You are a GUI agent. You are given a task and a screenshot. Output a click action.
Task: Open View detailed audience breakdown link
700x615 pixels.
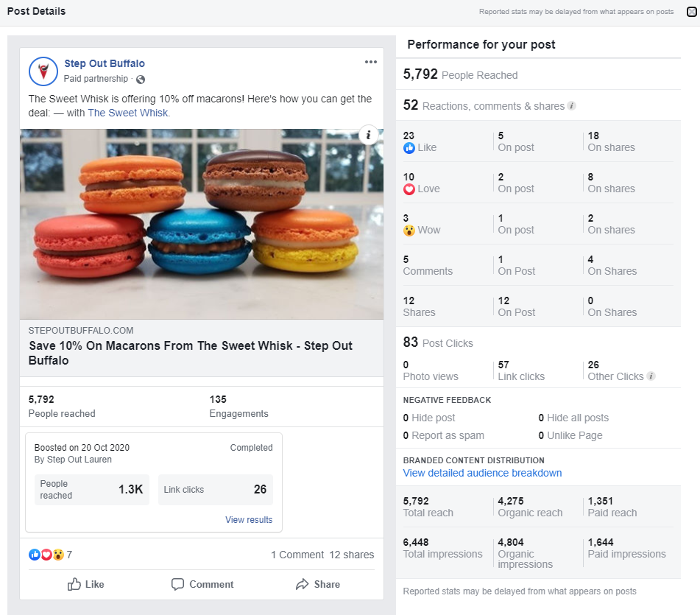(482, 473)
